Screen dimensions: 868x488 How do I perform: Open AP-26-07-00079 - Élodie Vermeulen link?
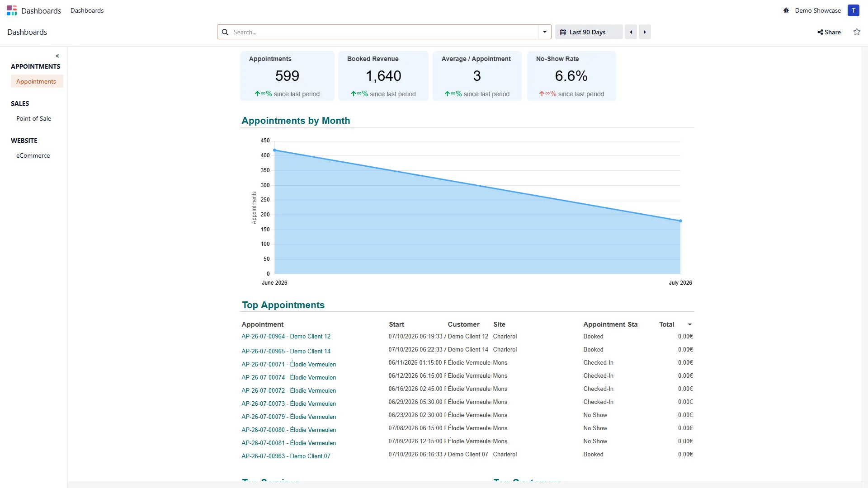click(288, 417)
